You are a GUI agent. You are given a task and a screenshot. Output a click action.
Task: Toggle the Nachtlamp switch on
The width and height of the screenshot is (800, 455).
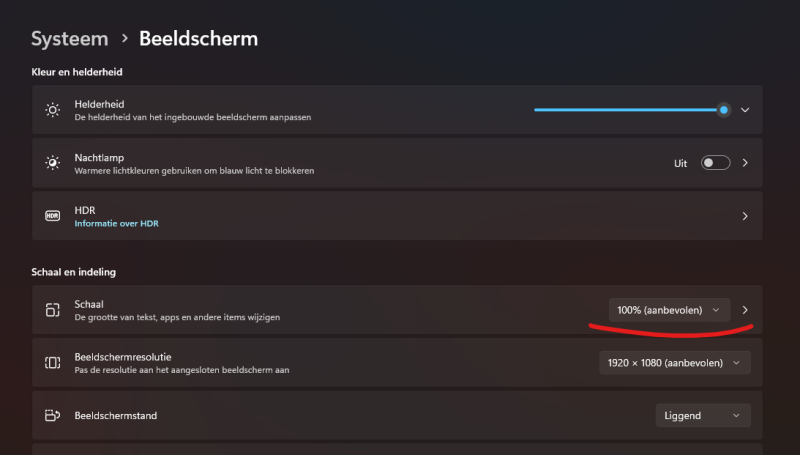pyautogui.click(x=715, y=163)
